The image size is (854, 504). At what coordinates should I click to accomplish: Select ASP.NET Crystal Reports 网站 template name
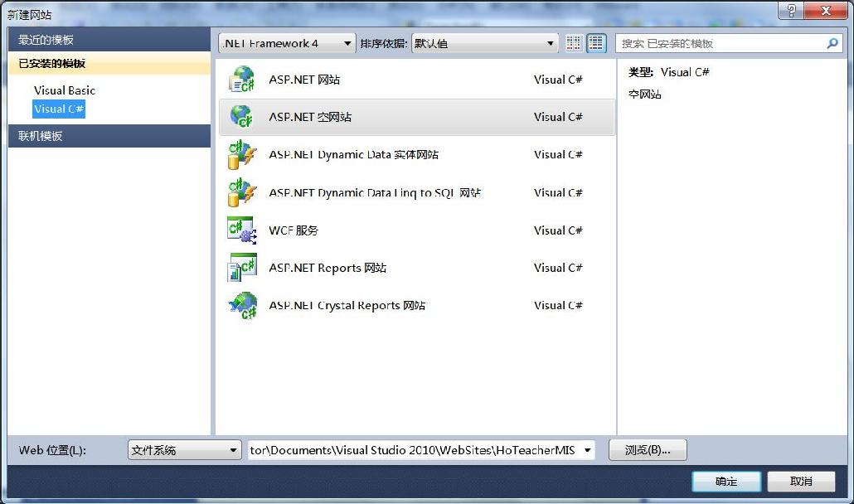pyautogui.click(x=347, y=305)
